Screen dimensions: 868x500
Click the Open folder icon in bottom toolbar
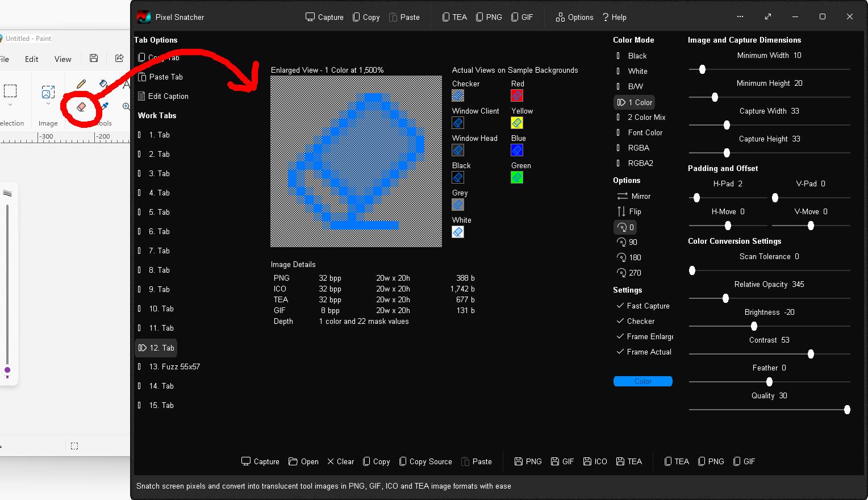[x=293, y=461]
